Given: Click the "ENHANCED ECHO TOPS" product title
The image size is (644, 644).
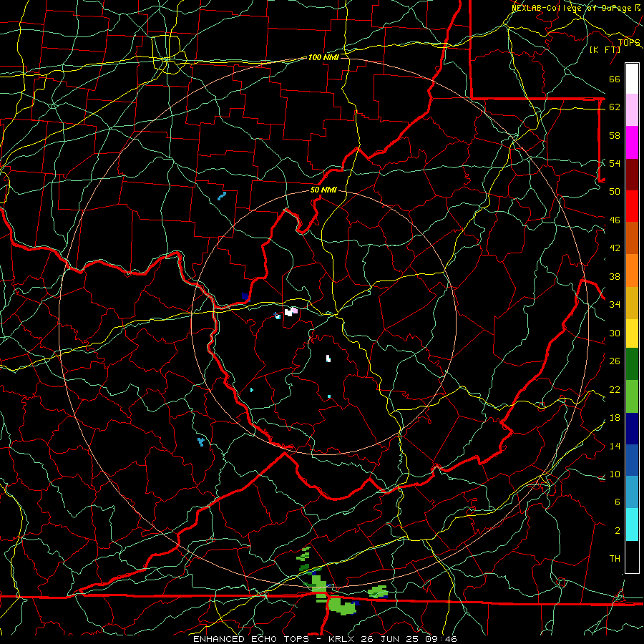Looking at the screenshot, I should [250, 639].
